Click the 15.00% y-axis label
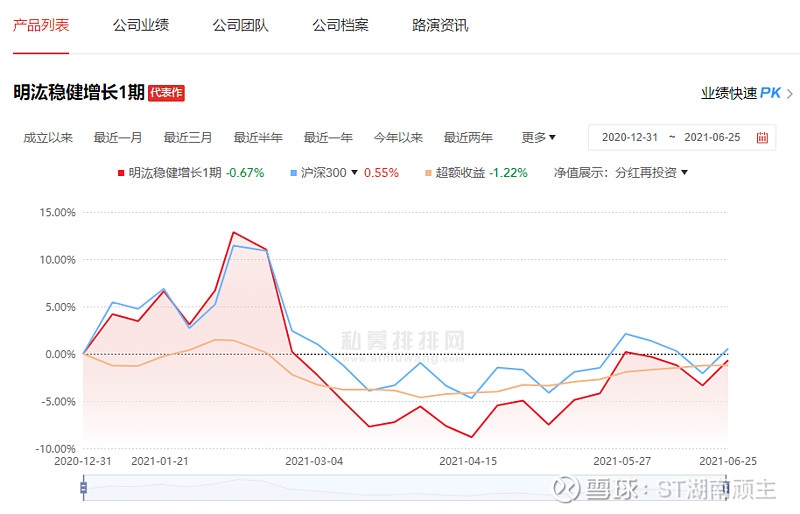Screen dimensions: 800x514 [x=57, y=212]
